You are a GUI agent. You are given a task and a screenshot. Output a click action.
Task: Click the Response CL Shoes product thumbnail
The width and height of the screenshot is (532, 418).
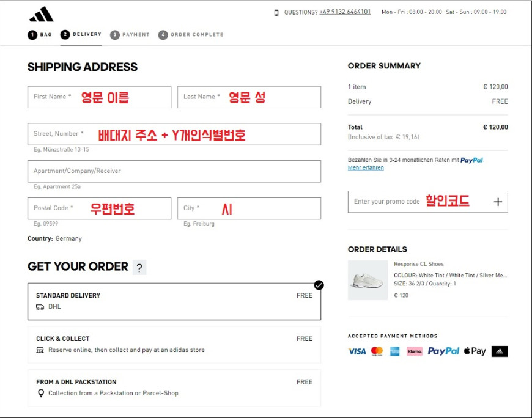368,280
